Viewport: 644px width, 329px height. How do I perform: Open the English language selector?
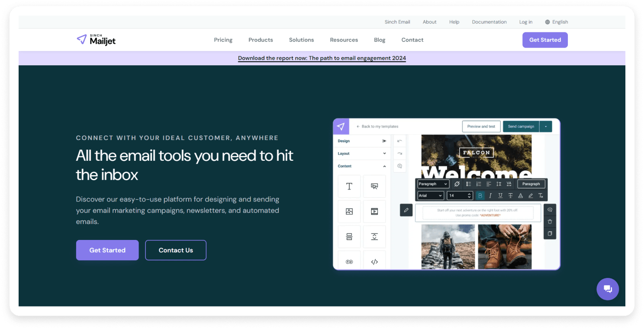tap(557, 22)
